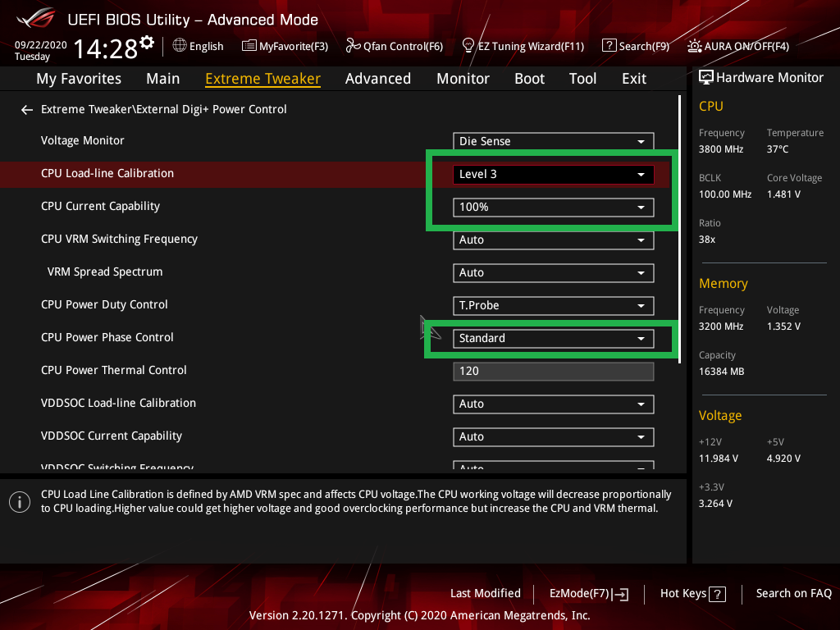The image size is (840, 630).
Task: Click the Extreme Tweaker\External Digi+ Power Control breadcrumb
Action: pos(163,109)
